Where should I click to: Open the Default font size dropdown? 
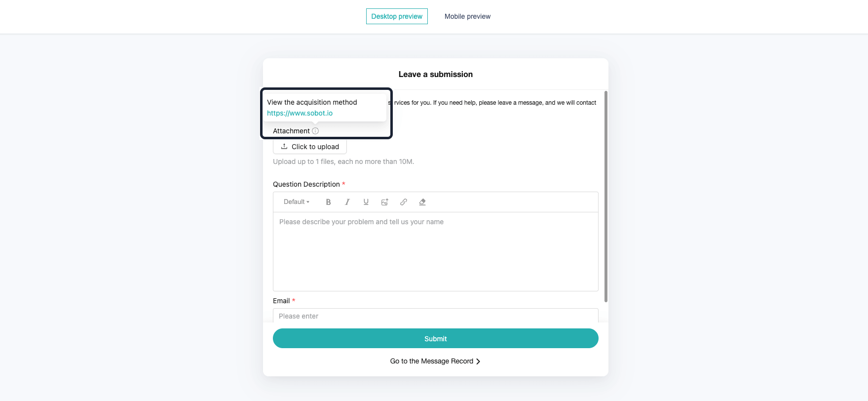point(297,202)
